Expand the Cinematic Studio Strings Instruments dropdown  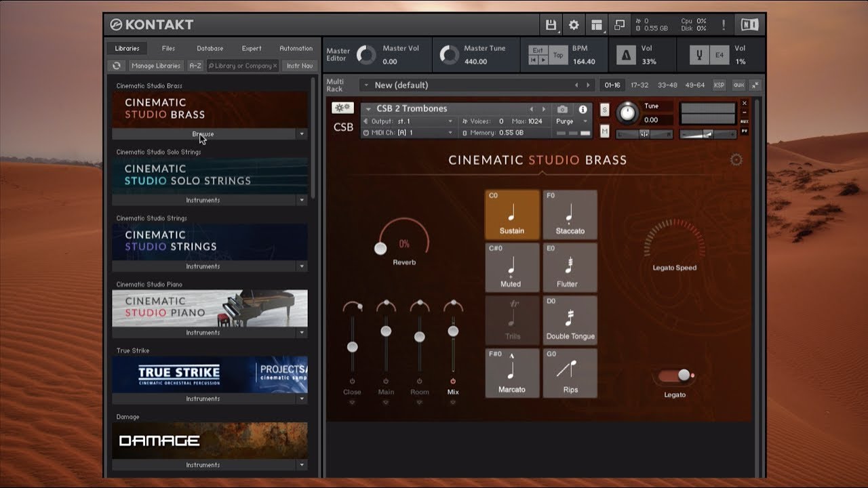[302, 266]
